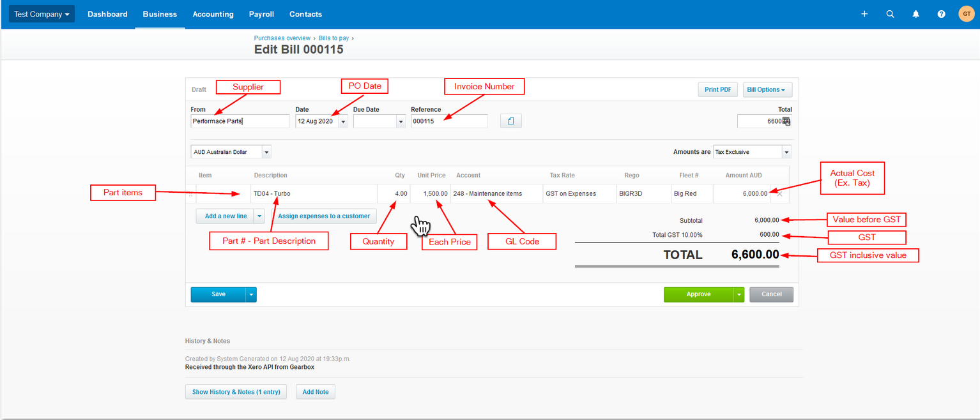Click the empty Due Date field
Viewport: 980px width, 420px height.
tap(374, 121)
